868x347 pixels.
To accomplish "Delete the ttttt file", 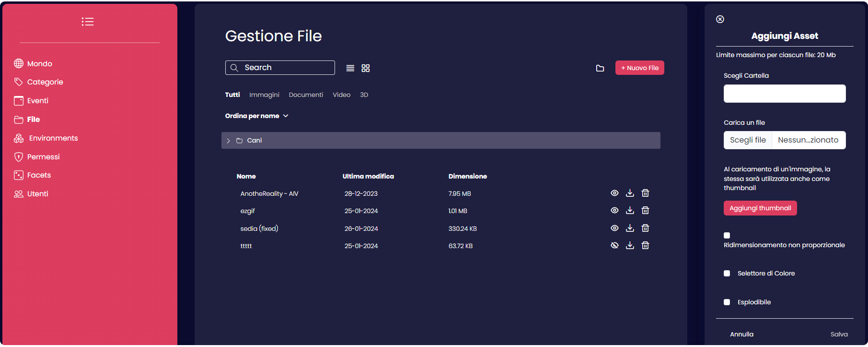I will (645, 245).
